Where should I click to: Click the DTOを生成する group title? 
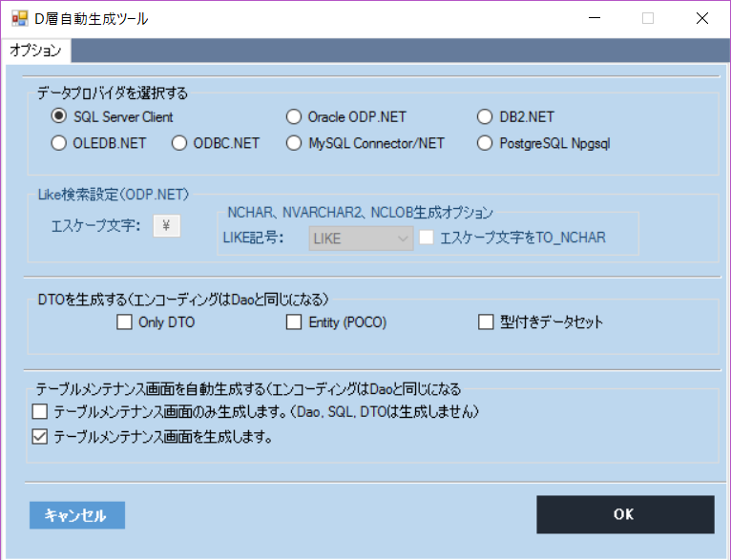pyautogui.click(x=183, y=300)
